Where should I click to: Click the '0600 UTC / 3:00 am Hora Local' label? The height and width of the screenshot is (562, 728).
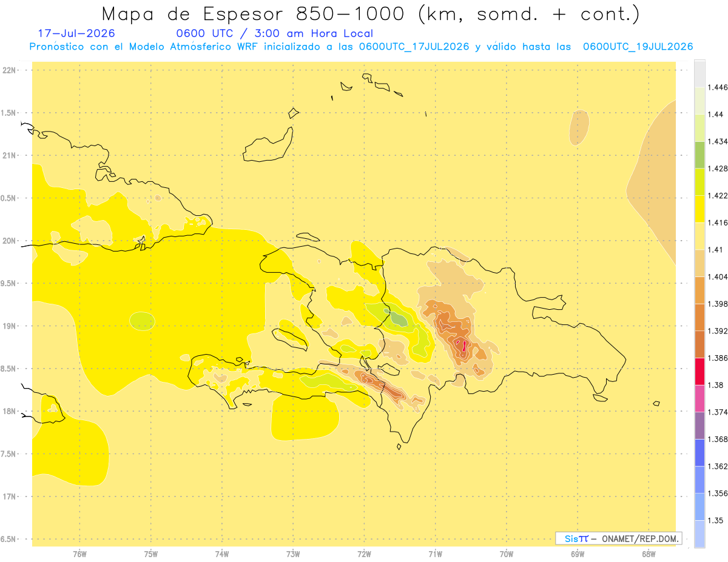(275, 33)
